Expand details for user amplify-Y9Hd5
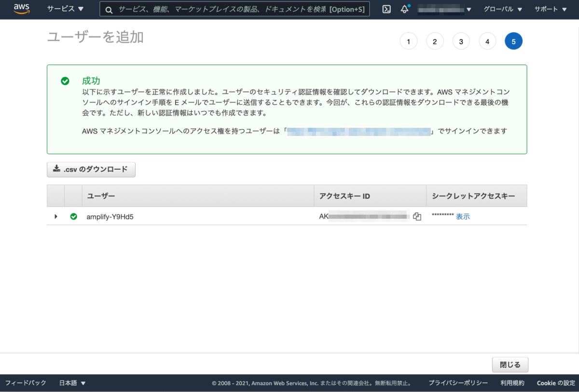Viewport: 579px width, 392px height. point(55,216)
